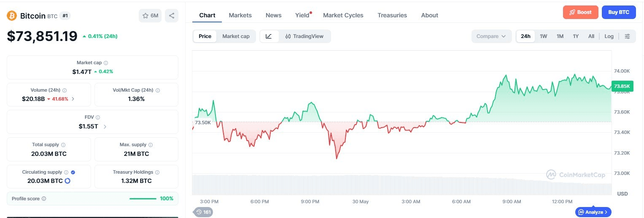This screenshot has width=644, height=218.
Task: Click the Boost button
Action: click(x=580, y=12)
